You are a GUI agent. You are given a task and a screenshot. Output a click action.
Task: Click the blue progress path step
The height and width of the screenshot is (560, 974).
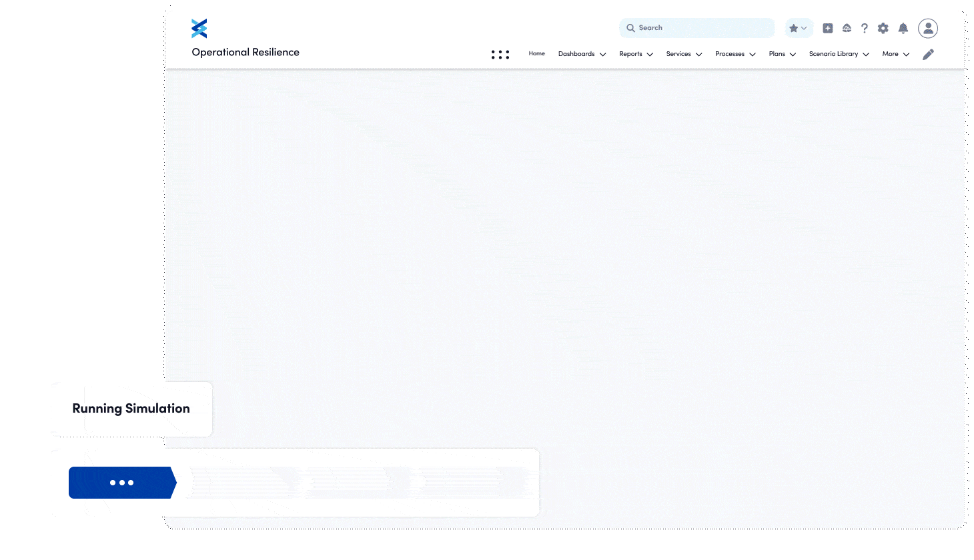pyautogui.click(x=122, y=483)
